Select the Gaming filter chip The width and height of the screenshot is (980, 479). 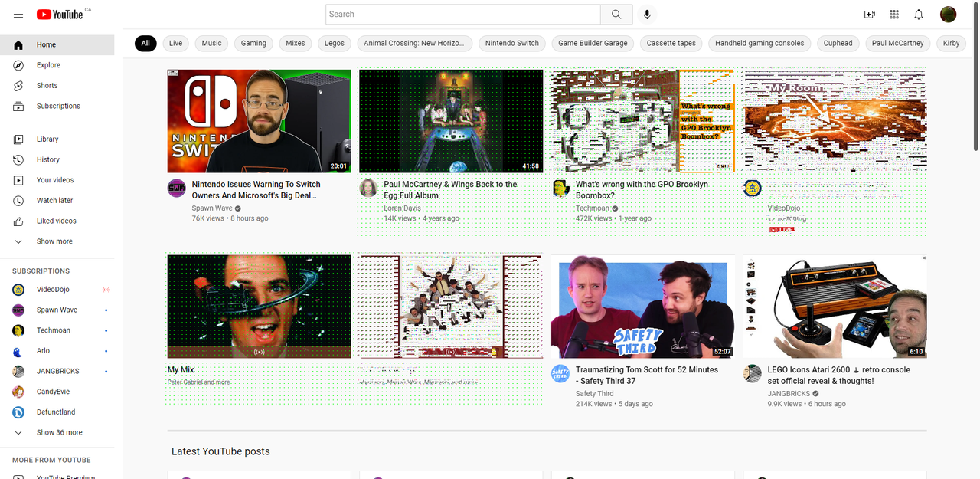click(253, 43)
